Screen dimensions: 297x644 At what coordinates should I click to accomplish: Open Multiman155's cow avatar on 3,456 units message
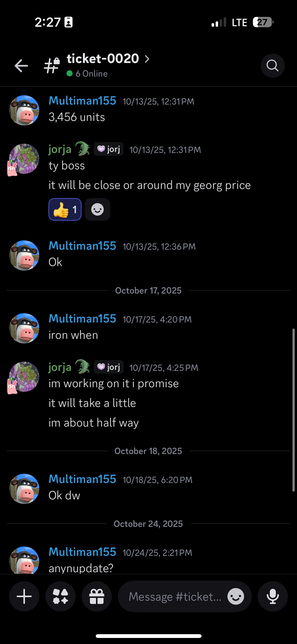(24, 110)
